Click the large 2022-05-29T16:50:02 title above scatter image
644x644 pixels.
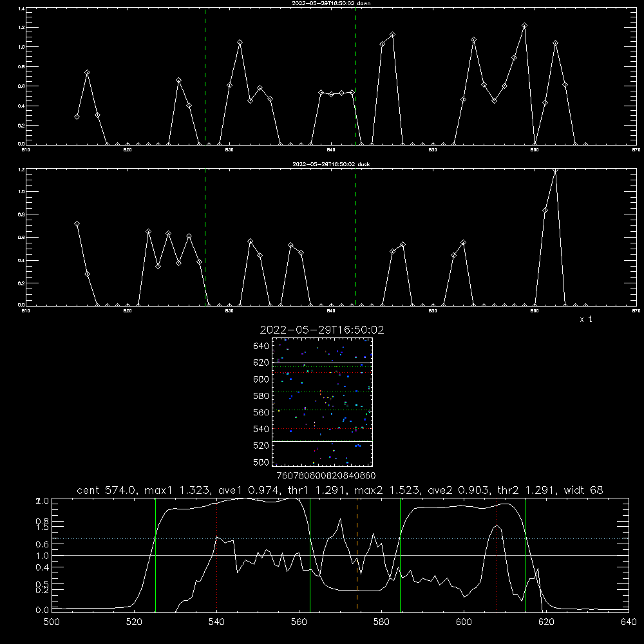(322, 330)
